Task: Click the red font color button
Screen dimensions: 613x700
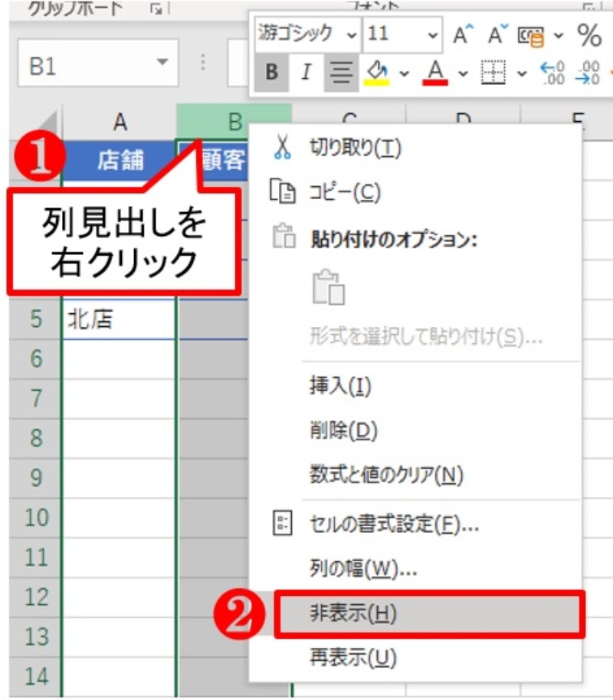Action: 436,73
